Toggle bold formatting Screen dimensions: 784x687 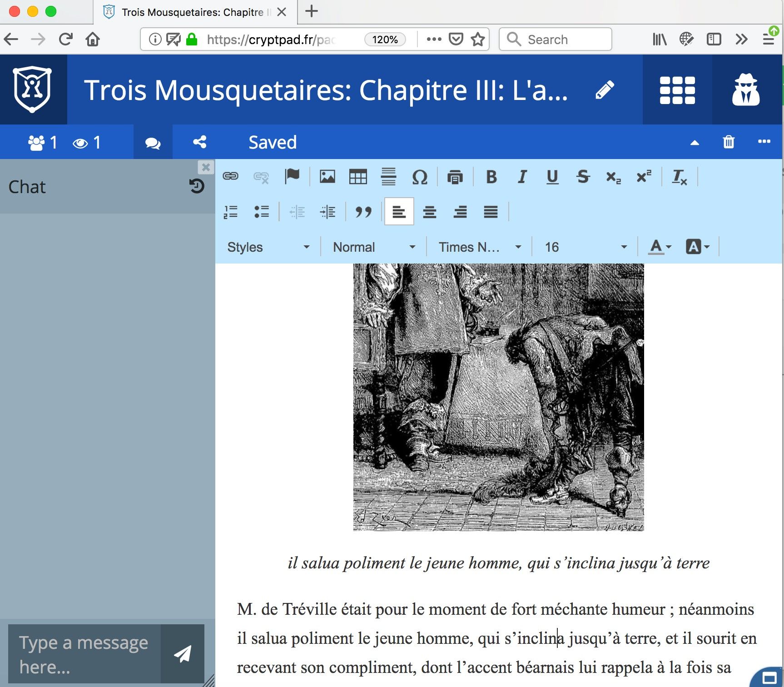point(491,177)
